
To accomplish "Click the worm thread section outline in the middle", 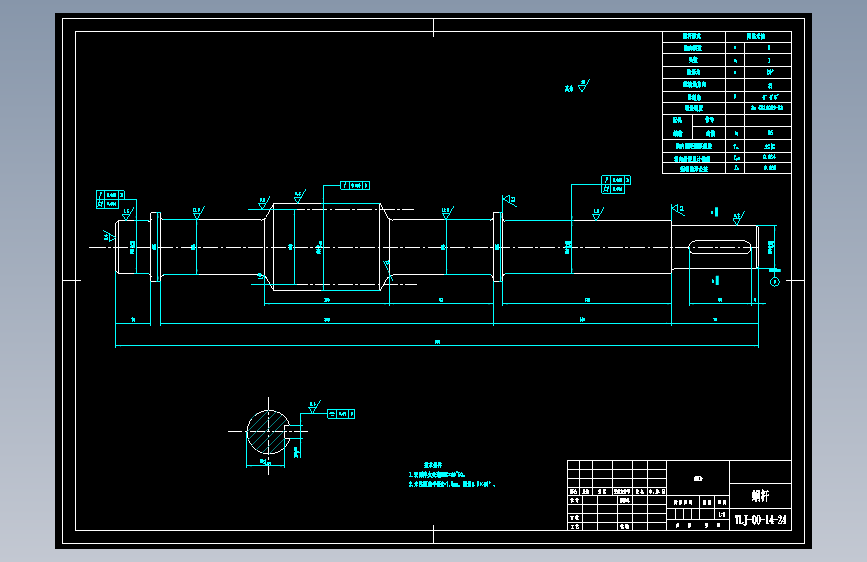I will (x=327, y=247).
